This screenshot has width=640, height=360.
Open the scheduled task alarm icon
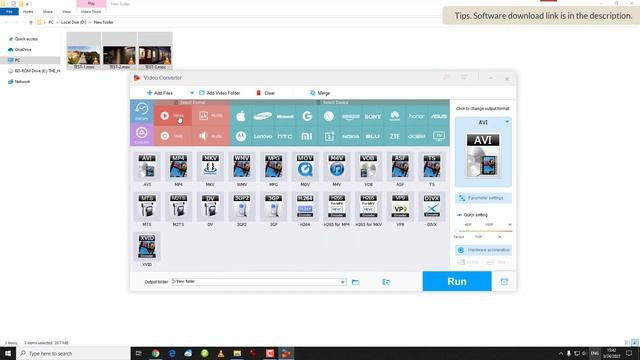click(504, 282)
